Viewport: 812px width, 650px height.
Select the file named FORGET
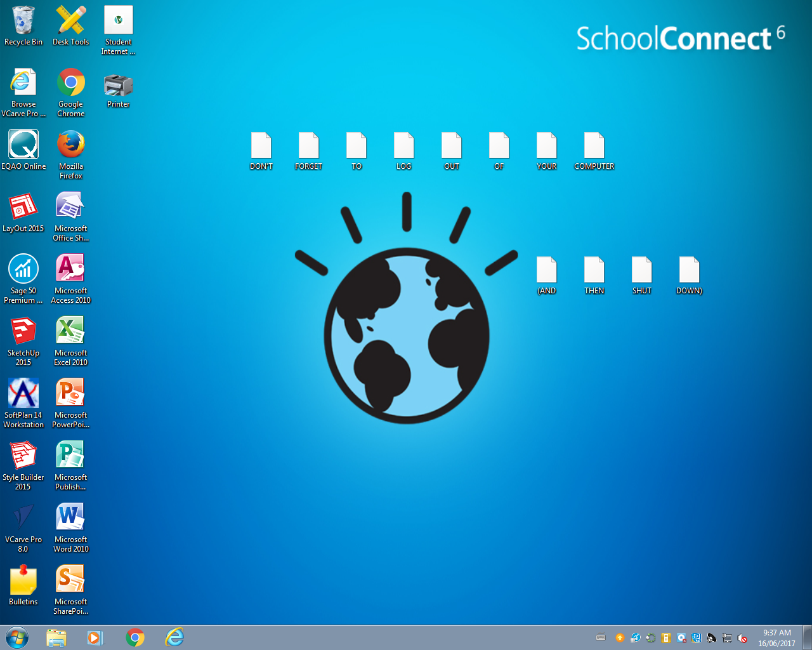pyautogui.click(x=309, y=151)
